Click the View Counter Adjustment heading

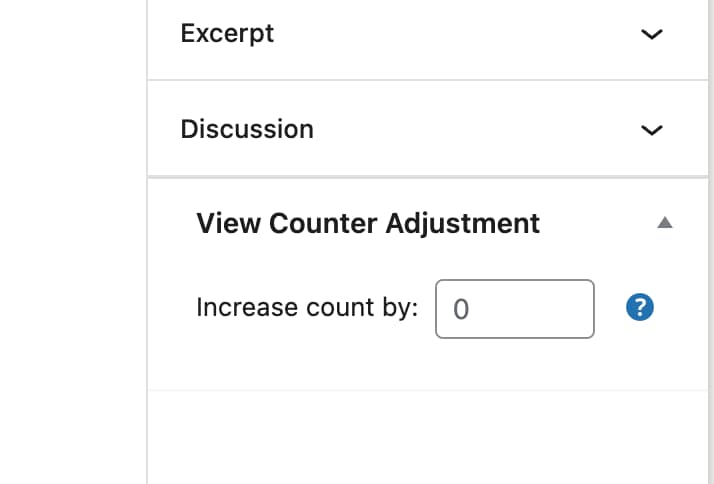click(x=368, y=222)
